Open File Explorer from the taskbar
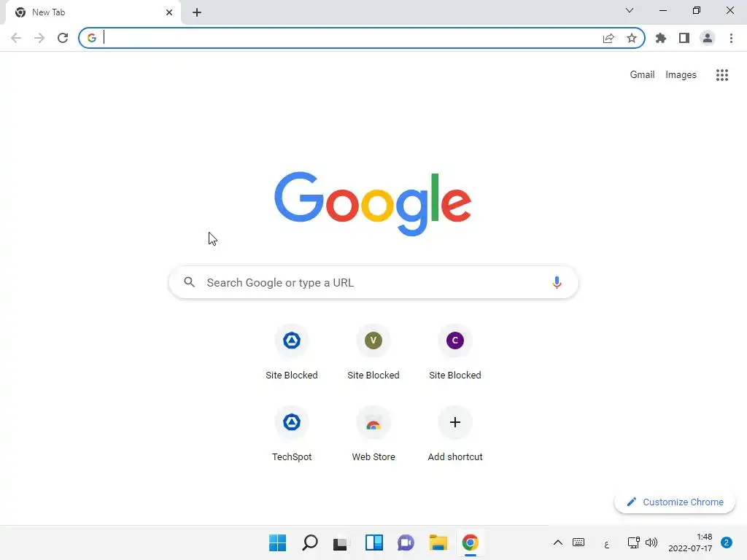747x560 pixels. click(438, 542)
